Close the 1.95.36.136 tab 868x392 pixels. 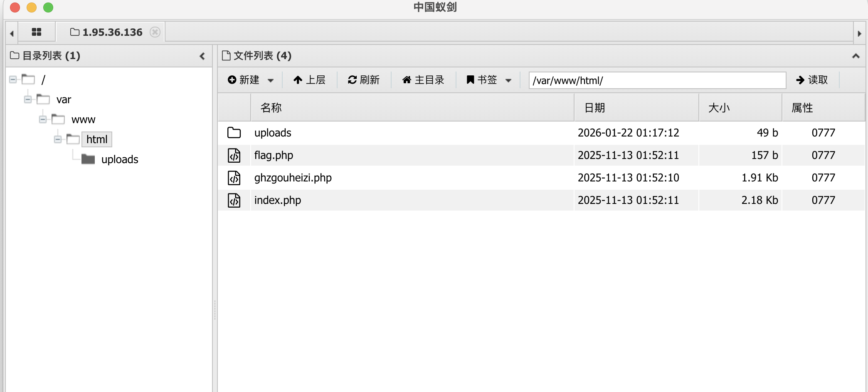[x=155, y=32]
